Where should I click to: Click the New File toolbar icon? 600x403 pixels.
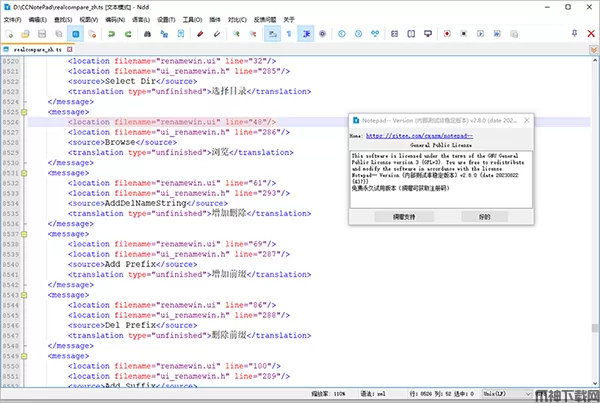pyautogui.click(x=9, y=33)
